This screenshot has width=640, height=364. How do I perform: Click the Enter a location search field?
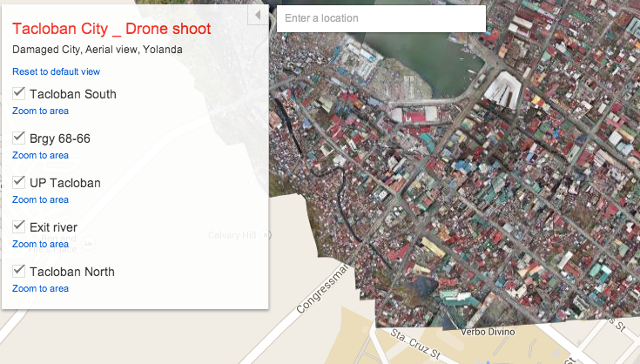pyautogui.click(x=381, y=18)
